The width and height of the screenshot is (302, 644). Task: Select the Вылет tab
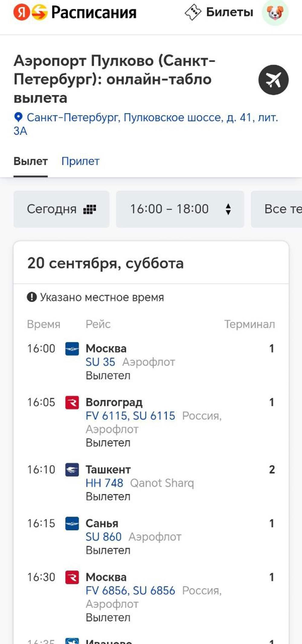(31, 161)
